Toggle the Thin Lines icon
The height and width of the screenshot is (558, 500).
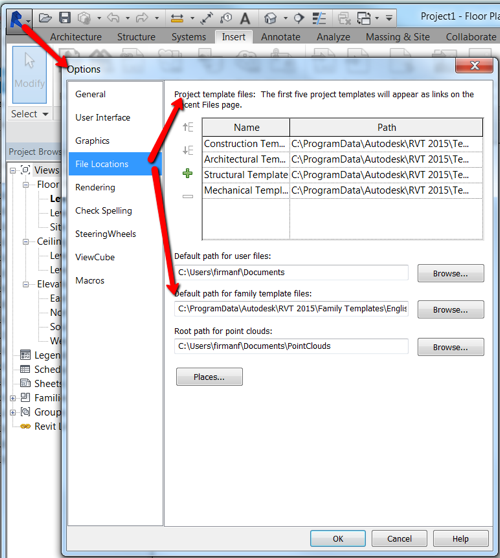tap(319, 18)
